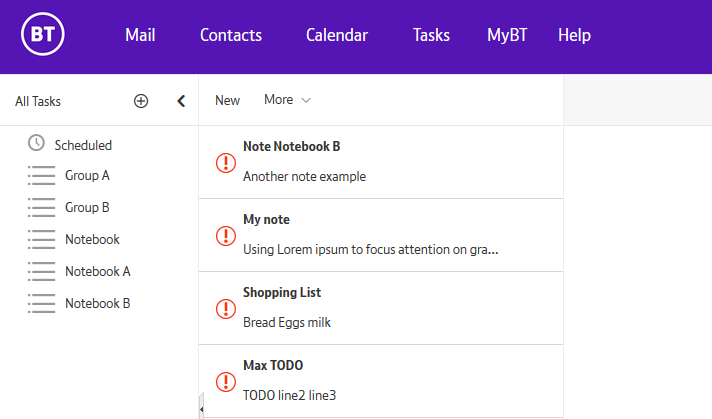The width and height of the screenshot is (712, 419).
Task: Click the add task list plus icon
Action: 141,101
